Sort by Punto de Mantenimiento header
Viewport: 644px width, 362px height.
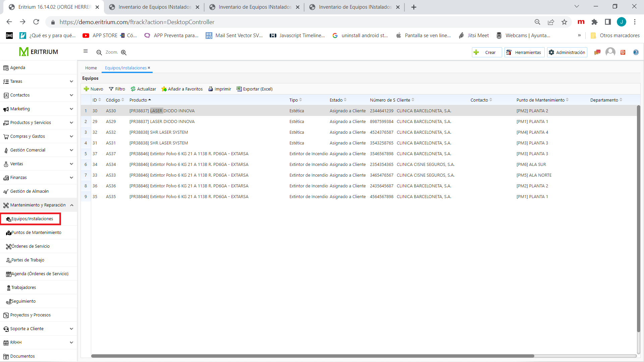542,100
